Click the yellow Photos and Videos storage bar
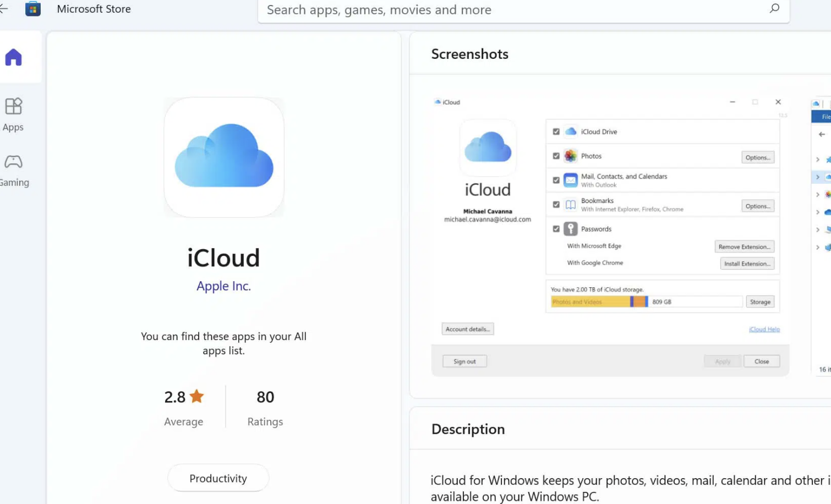The image size is (831, 504). point(591,302)
